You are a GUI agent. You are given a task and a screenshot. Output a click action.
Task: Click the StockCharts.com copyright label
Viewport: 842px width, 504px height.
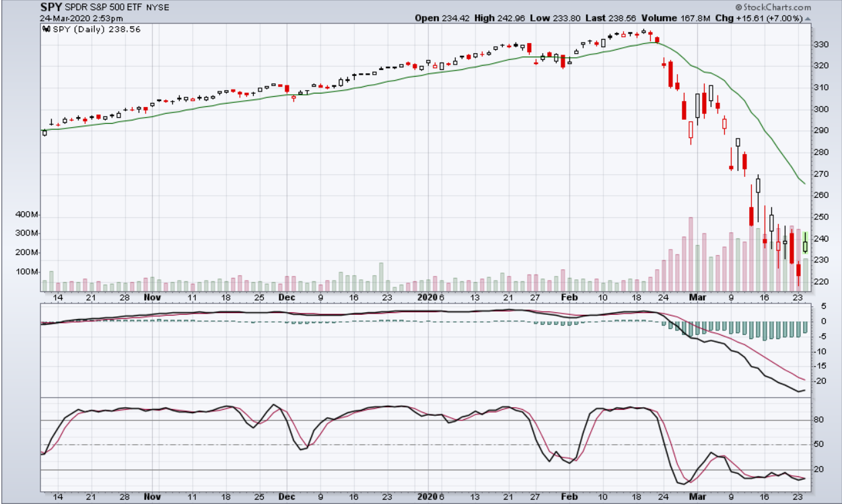pyautogui.click(x=775, y=6)
